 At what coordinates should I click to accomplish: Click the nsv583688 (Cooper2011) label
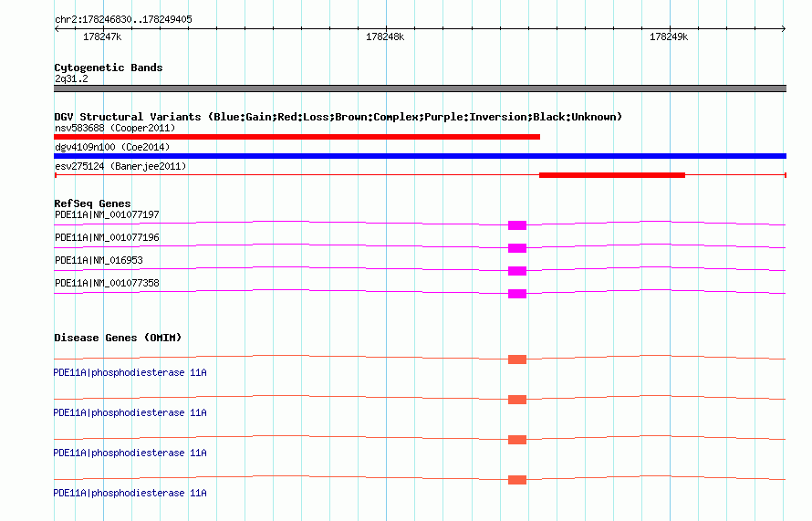tap(115, 128)
